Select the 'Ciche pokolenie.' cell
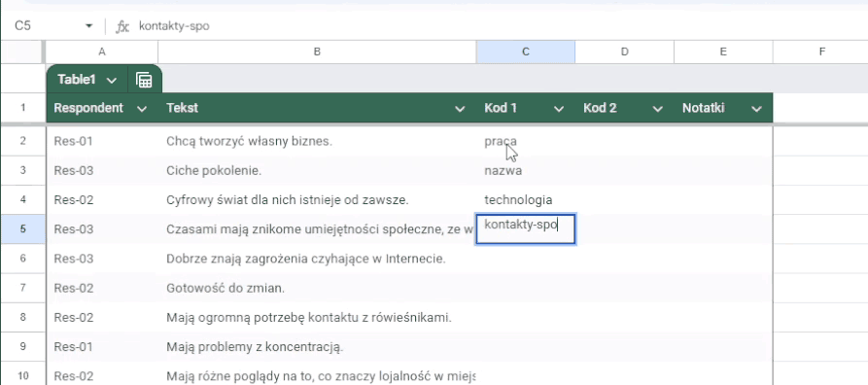Screen dimensions: 868x385 click(317, 170)
